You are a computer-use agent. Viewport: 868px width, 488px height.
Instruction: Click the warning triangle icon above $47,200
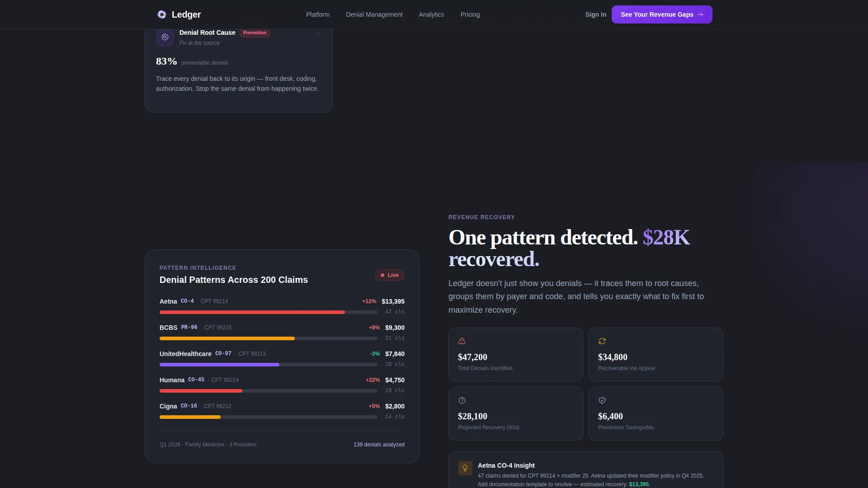tap(462, 341)
